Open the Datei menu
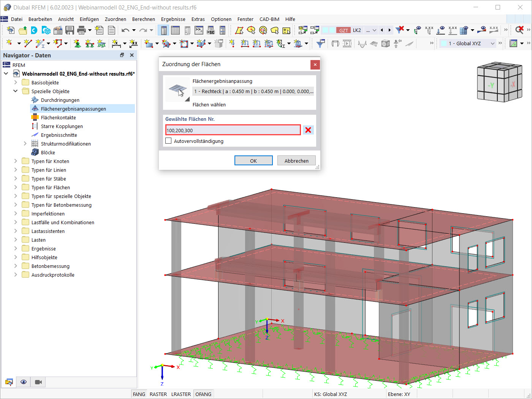The image size is (532, 399). pyautogui.click(x=17, y=19)
